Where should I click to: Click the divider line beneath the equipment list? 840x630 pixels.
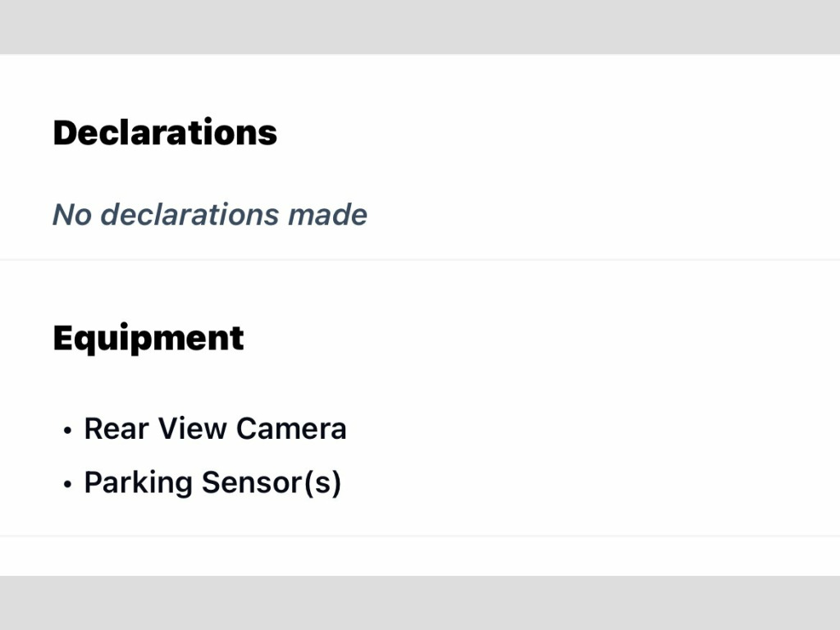420,535
